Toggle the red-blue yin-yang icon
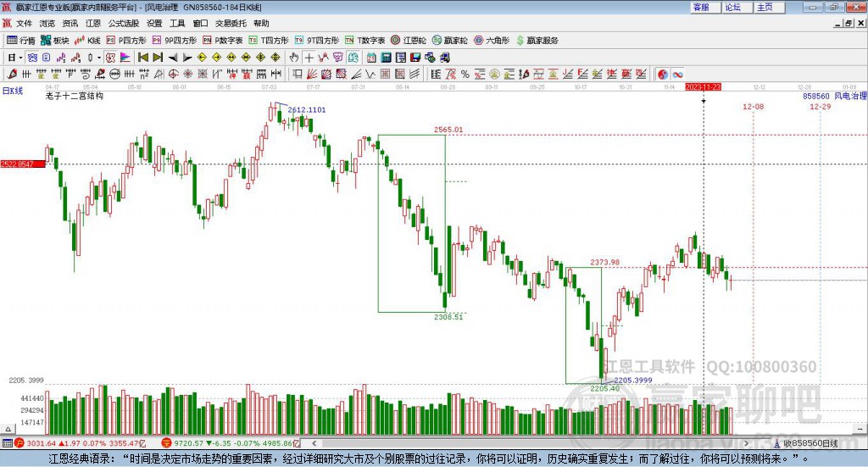Image resolution: width=868 pixels, height=467 pixels. 663,74
